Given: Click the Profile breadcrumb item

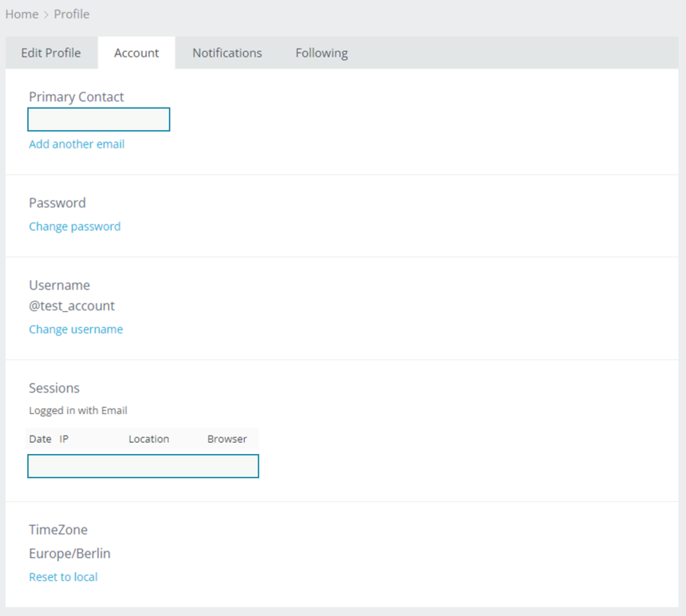Looking at the screenshot, I should [72, 14].
